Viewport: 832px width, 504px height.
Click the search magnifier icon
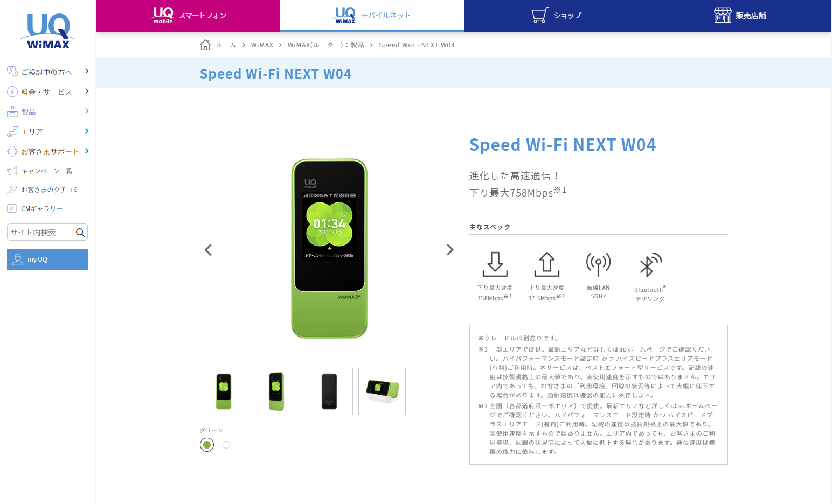[80, 233]
